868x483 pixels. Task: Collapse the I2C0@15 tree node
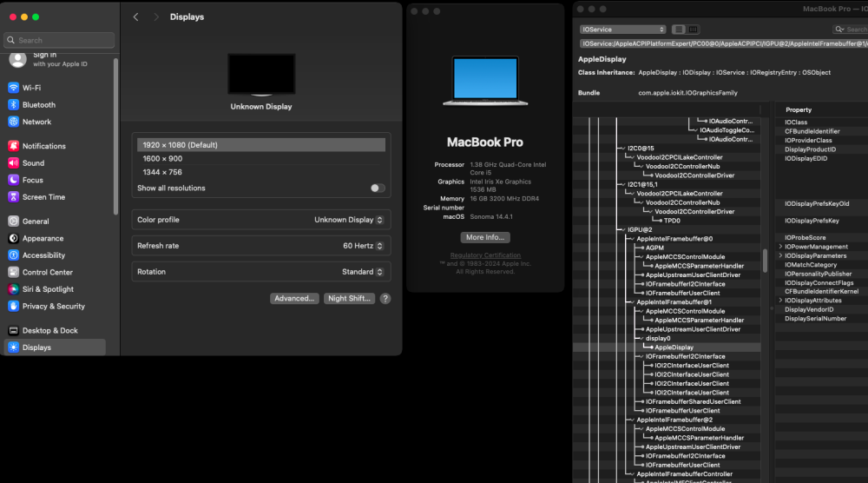[622, 149]
